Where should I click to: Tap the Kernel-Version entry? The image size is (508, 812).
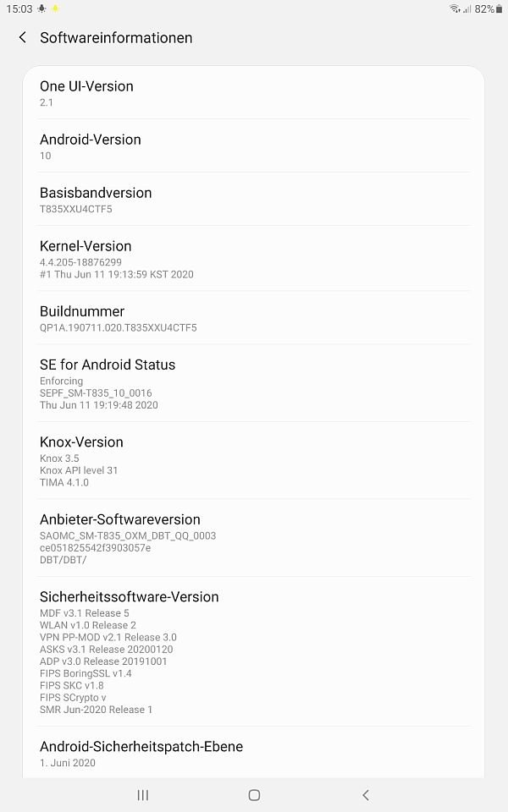click(x=253, y=259)
